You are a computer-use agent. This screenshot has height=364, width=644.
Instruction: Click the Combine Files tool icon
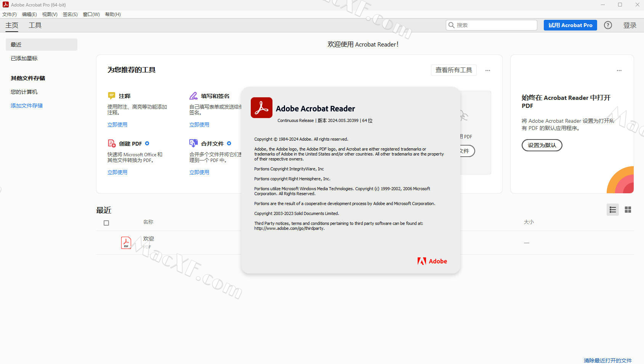point(194,143)
